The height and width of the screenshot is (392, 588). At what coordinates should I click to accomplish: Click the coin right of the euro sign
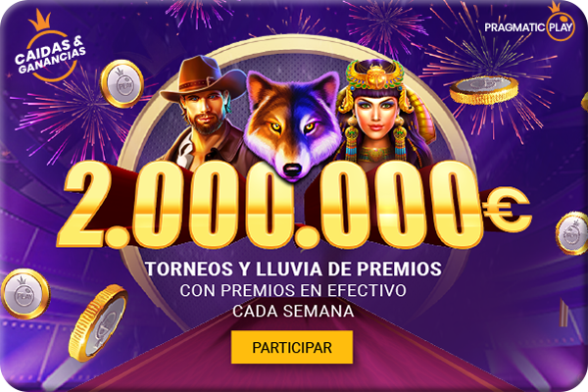[572, 233]
